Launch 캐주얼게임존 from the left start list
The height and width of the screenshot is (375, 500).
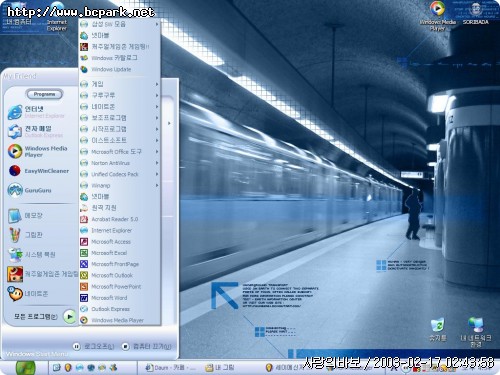[x=42, y=274]
